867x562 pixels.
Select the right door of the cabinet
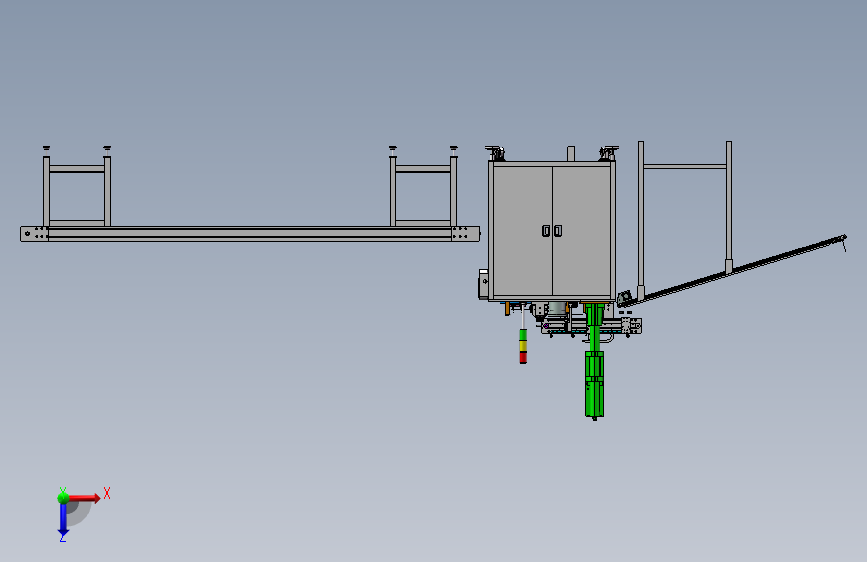[581, 231]
